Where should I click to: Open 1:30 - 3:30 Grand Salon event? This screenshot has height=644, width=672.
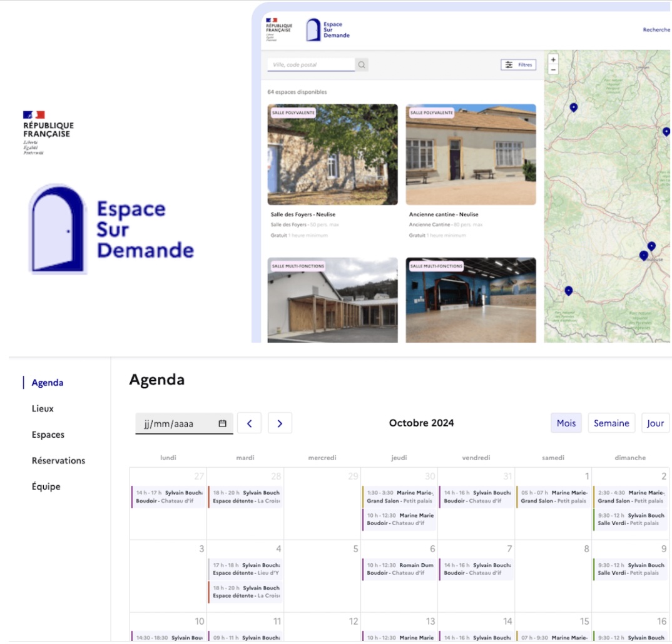(x=399, y=496)
